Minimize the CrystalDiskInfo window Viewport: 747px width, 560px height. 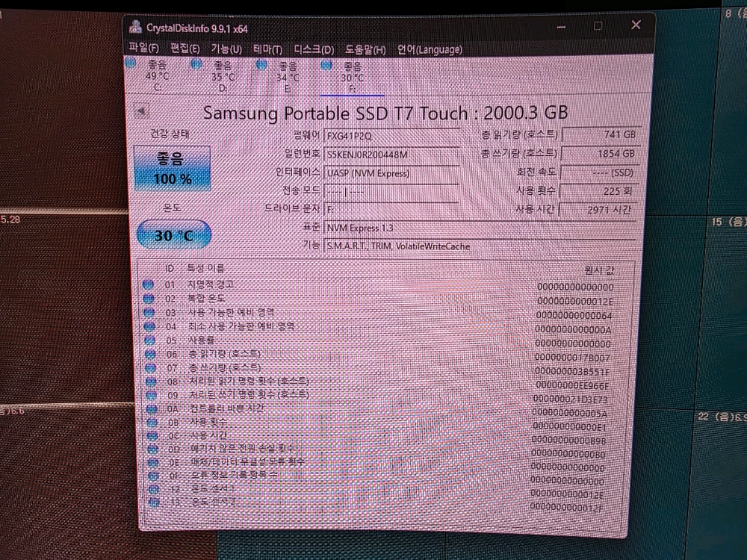pyautogui.click(x=561, y=27)
